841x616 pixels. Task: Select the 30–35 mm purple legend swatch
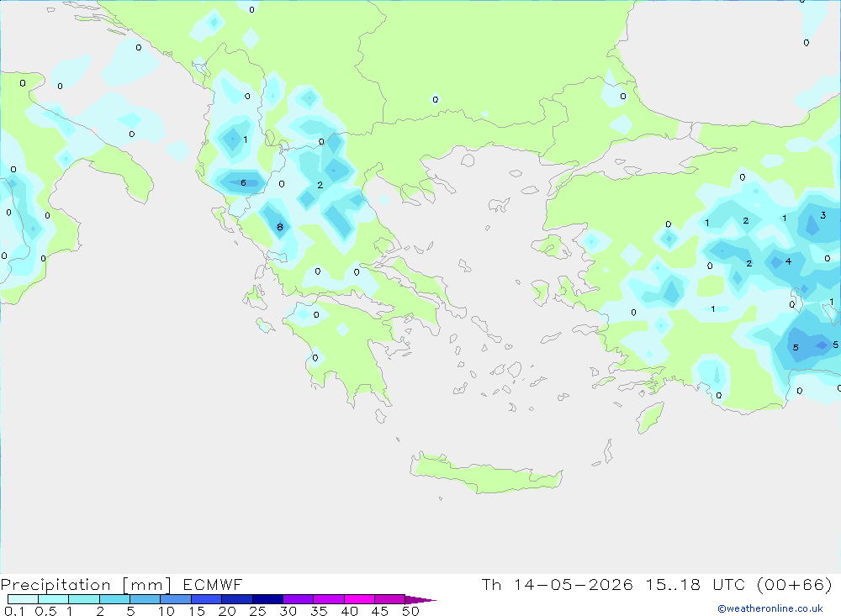point(298,599)
